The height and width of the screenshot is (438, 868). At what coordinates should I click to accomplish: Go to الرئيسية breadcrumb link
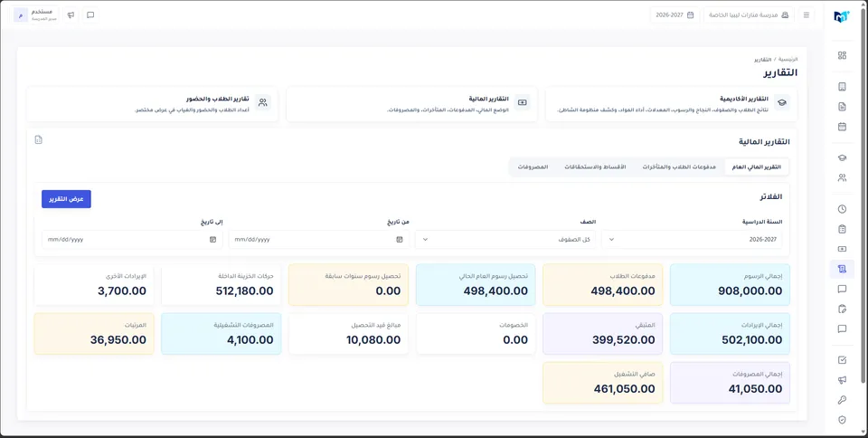788,59
